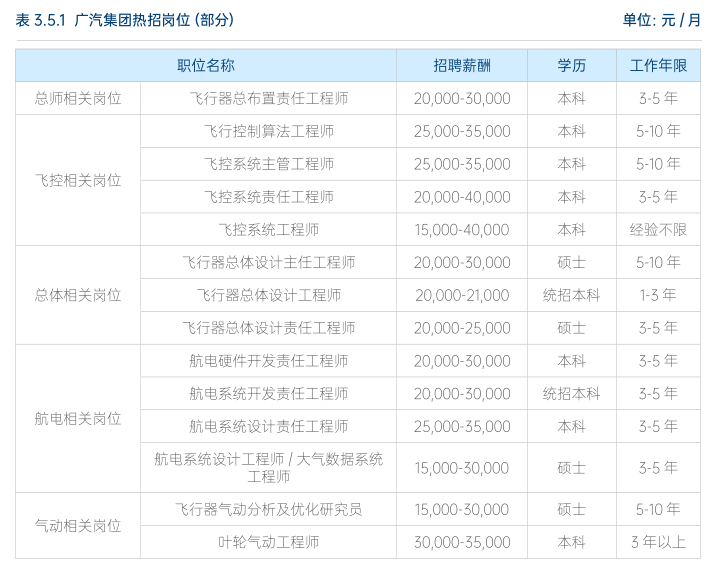Select job title 飞控系统责任工程师

[x=269, y=197]
